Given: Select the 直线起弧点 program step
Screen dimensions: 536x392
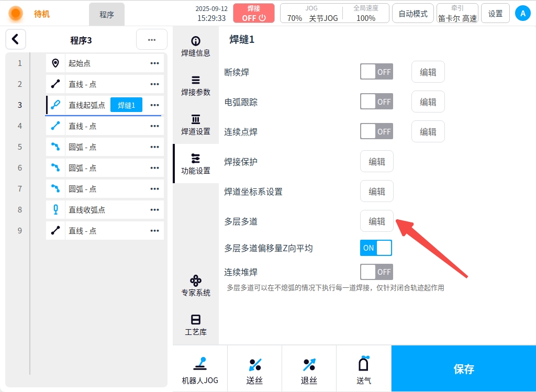Looking at the screenshot, I should point(87,105).
